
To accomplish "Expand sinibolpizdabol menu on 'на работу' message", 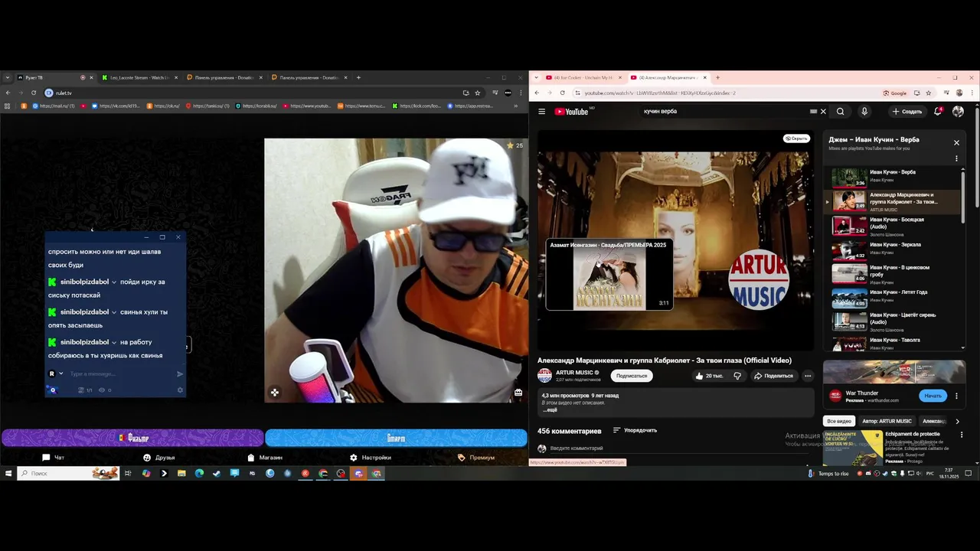I will pyautogui.click(x=114, y=343).
